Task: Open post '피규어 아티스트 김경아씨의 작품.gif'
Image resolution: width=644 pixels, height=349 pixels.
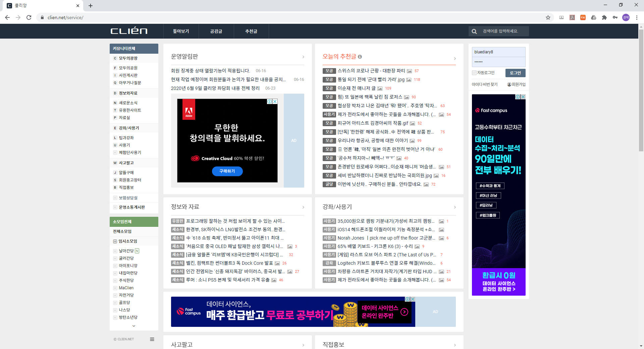Action: [373, 123]
